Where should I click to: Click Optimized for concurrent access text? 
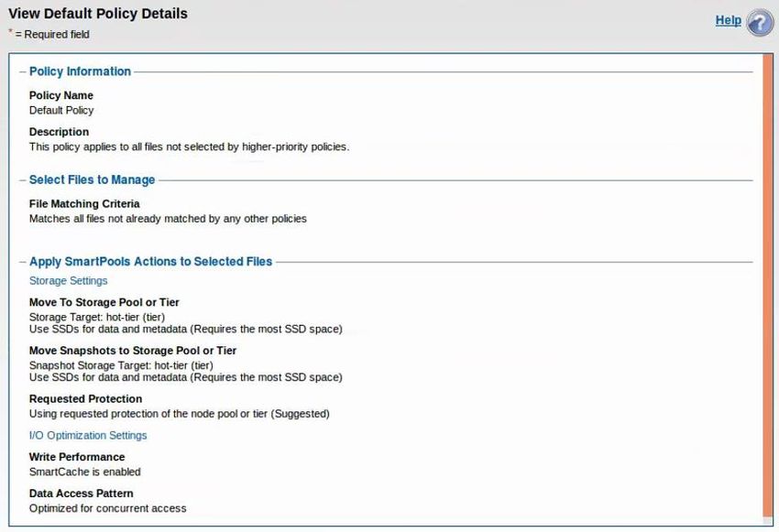(108, 509)
